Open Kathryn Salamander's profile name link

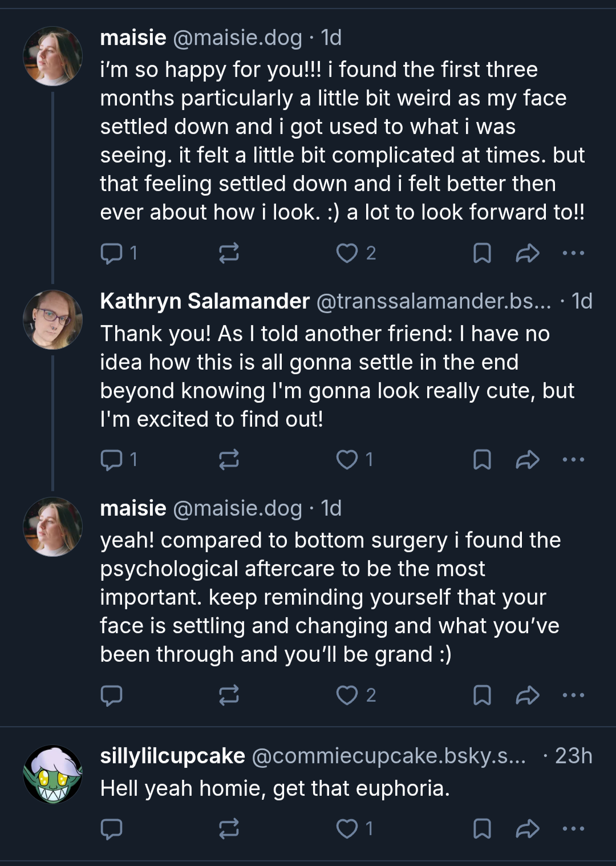pos(205,301)
